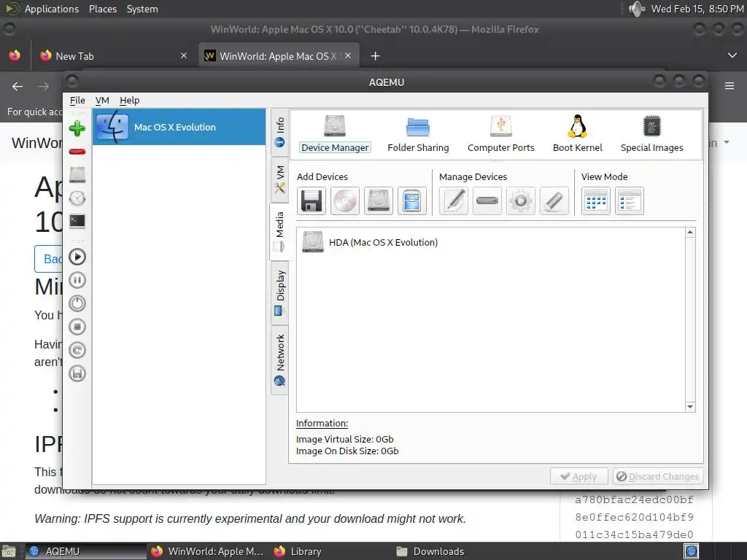Open clock showing Wed Feb 15
This screenshot has height=560, width=747.
pyautogui.click(x=697, y=9)
